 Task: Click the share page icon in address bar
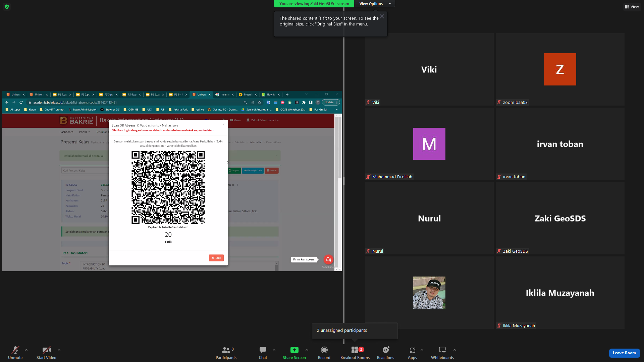[x=252, y=103]
